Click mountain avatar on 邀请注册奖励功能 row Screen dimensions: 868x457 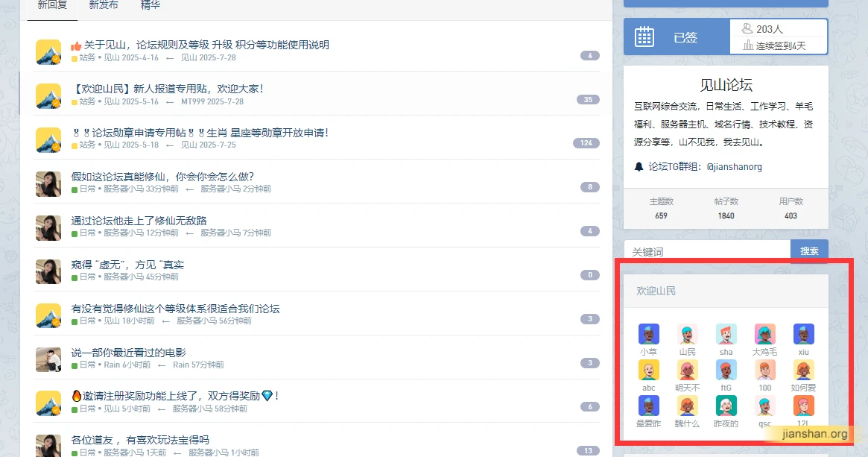[x=48, y=403]
